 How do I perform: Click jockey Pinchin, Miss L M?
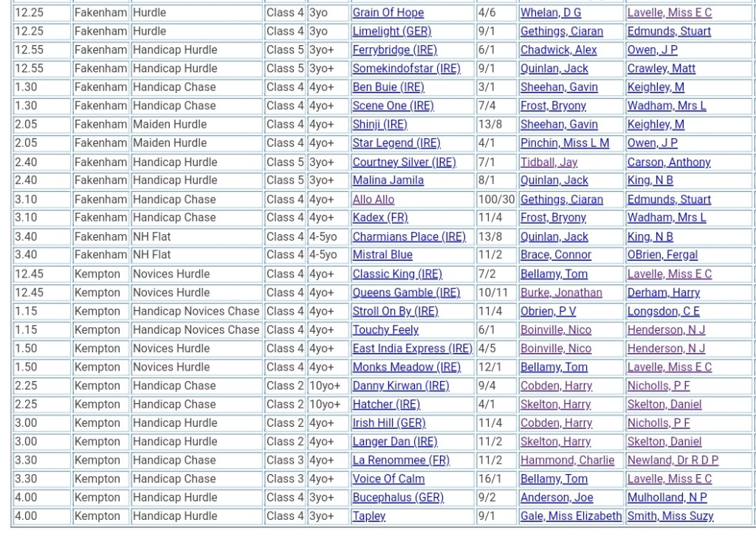[x=564, y=143]
